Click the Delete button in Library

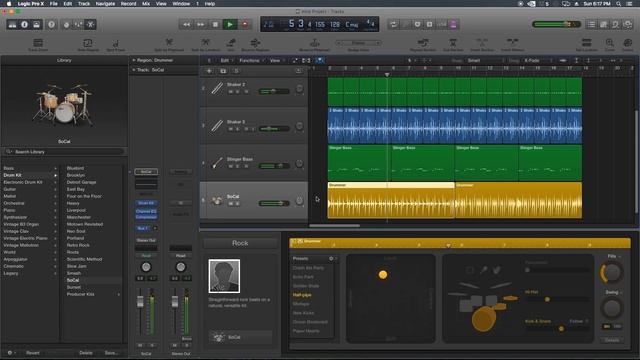[x=86, y=353]
